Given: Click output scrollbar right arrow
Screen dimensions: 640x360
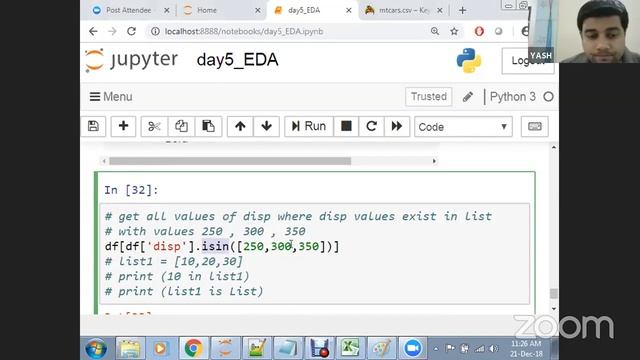Looking at the screenshot, I should point(434,161).
